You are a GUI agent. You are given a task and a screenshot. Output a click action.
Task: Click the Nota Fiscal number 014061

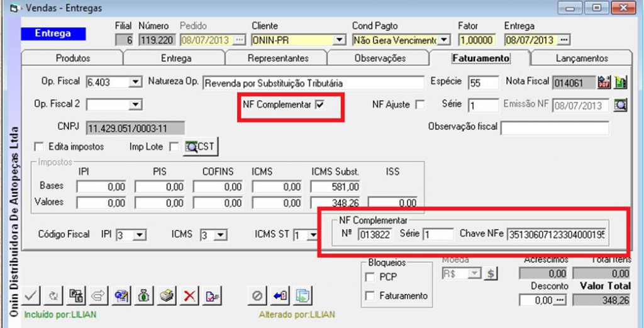(574, 82)
